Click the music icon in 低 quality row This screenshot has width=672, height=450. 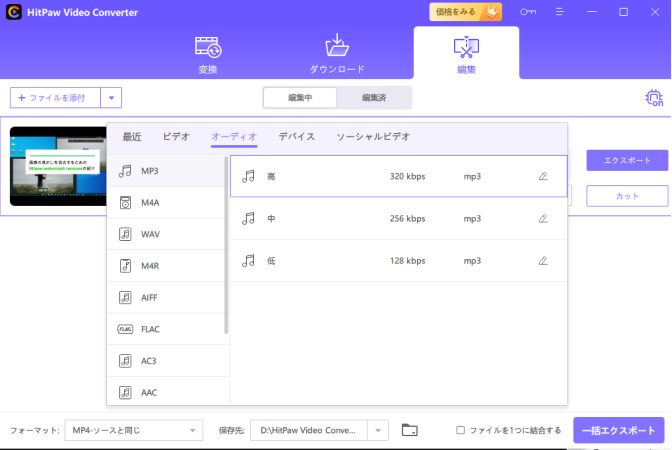pos(248,261)
